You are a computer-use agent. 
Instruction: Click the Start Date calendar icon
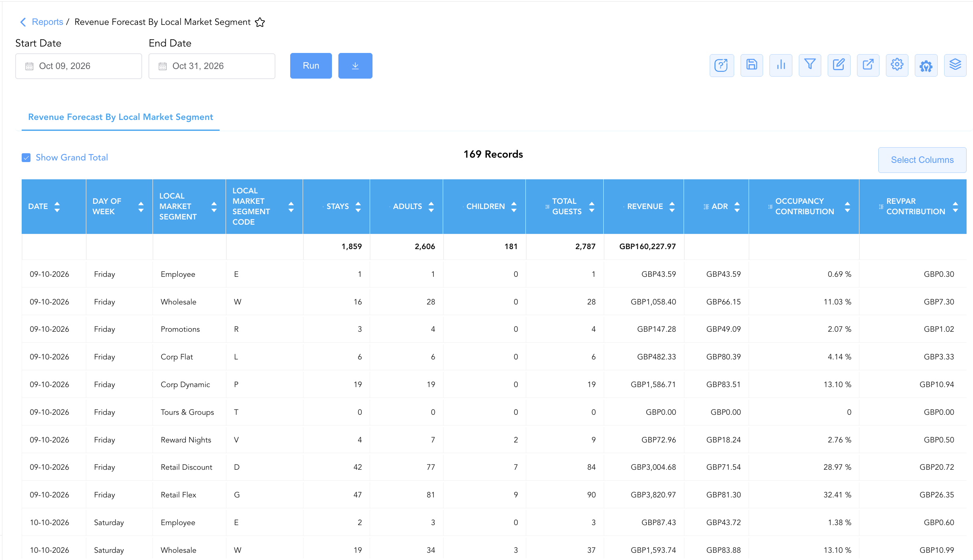[x=29, y=66]
